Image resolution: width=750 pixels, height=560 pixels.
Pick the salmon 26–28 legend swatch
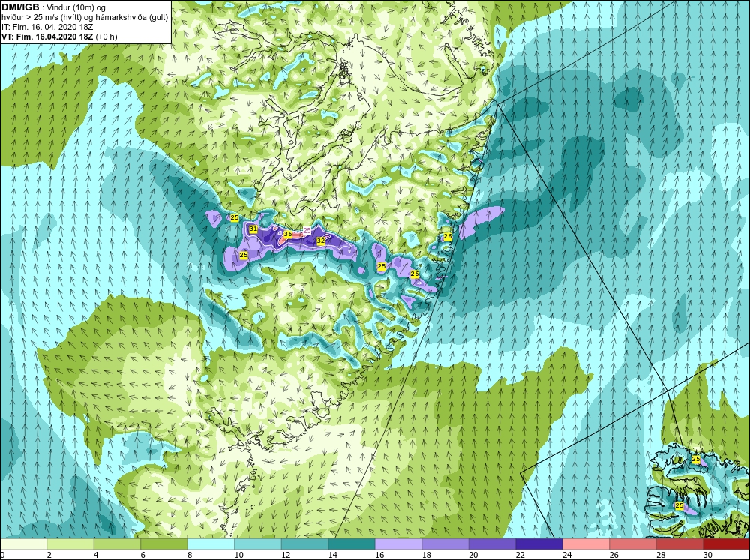pyautogui.click(x=633, y=544)
